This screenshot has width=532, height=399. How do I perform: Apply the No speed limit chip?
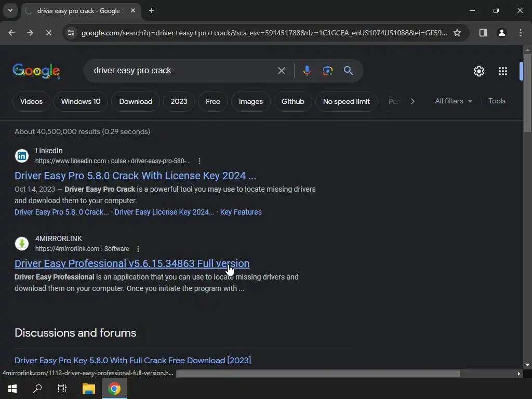[x=347, y=101]
